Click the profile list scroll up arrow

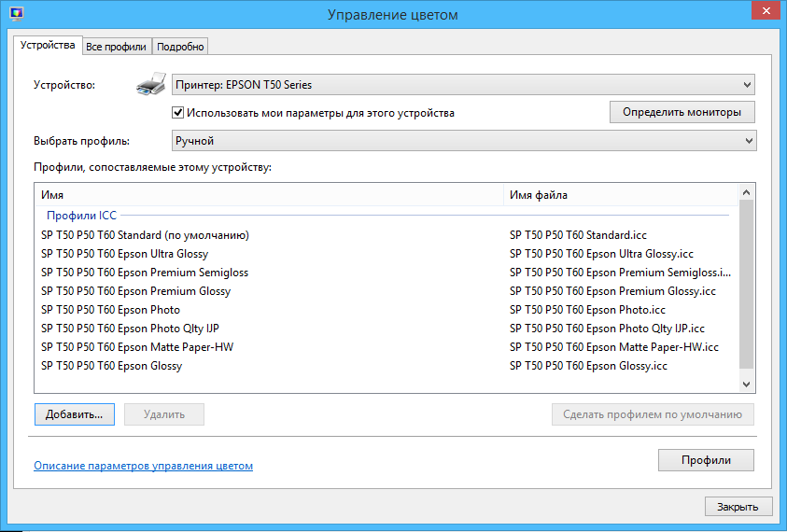click(746, 192)
